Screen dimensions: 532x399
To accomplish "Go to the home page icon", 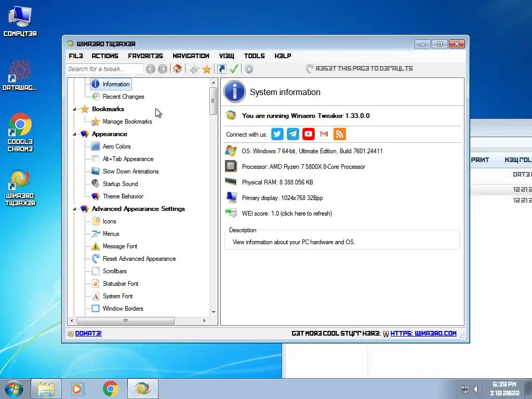I will point(177,69).
